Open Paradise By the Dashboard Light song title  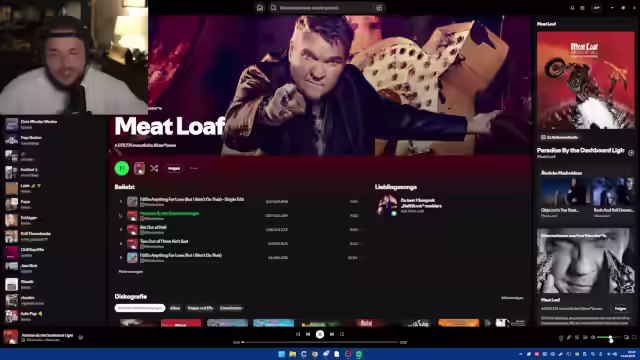(580, 150)
